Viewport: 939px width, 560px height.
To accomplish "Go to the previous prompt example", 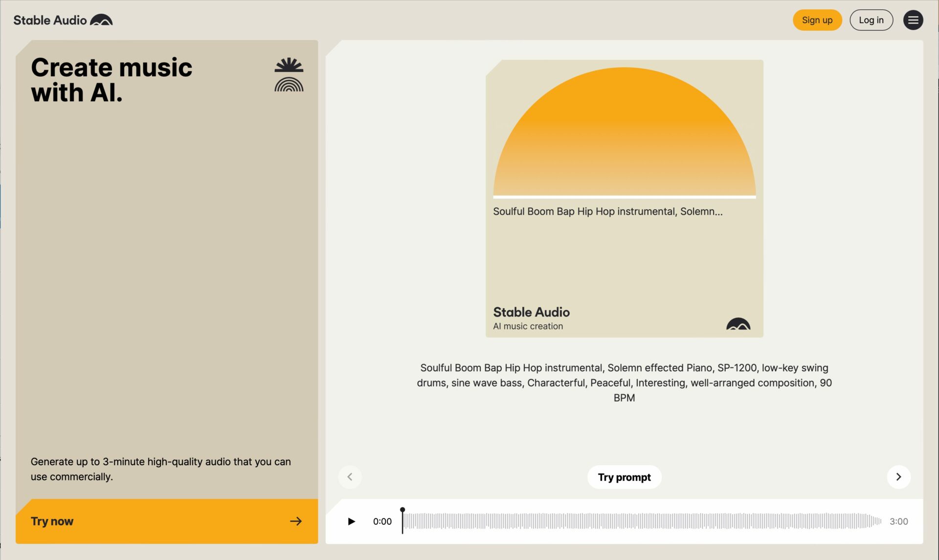I will [350, 477].
